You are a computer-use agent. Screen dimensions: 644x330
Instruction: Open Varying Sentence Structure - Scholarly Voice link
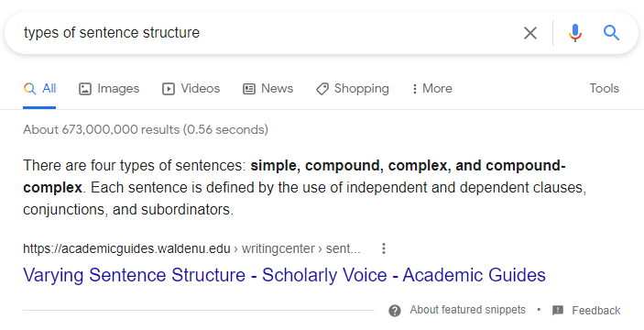[284, 275]
